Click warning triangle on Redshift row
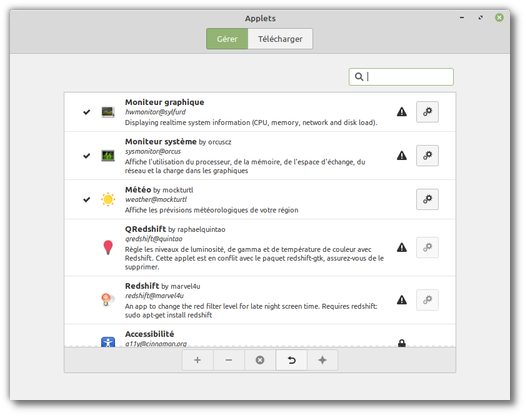The image size is (526, 416). 402,300
